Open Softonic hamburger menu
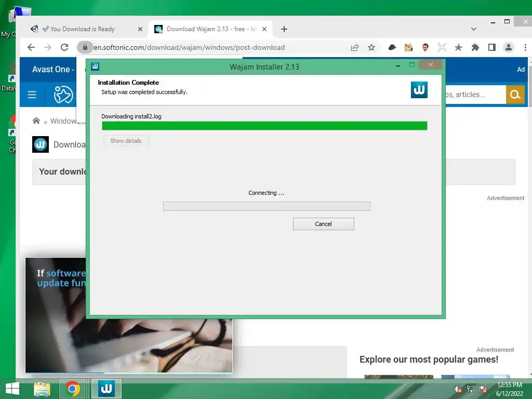The height and width of the screenshot is (399, 532). (x=32, y=95)
